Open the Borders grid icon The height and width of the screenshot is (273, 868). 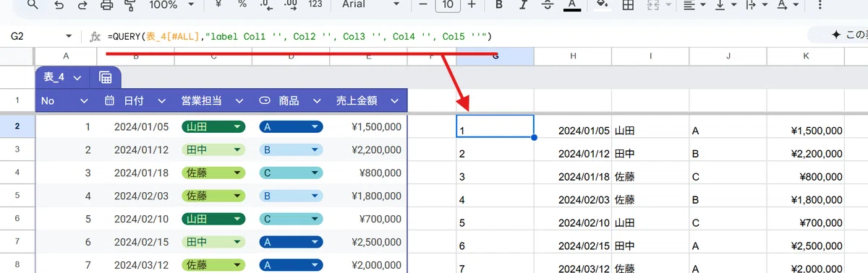click(629, 4)
